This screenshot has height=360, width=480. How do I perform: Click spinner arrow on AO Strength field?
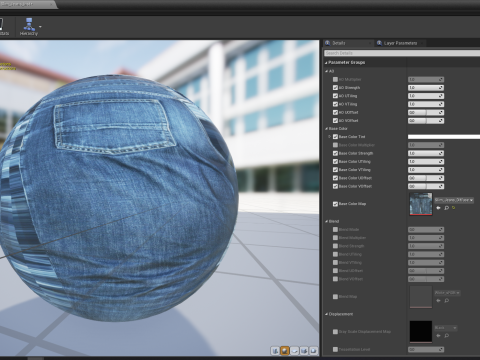point(441,88)
